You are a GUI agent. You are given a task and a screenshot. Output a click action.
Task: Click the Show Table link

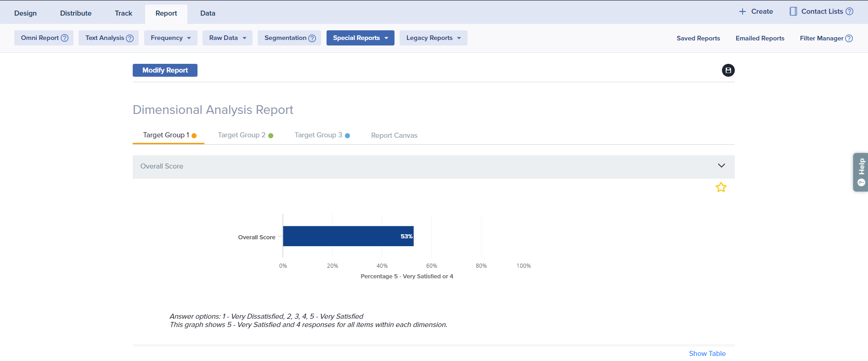707,353
